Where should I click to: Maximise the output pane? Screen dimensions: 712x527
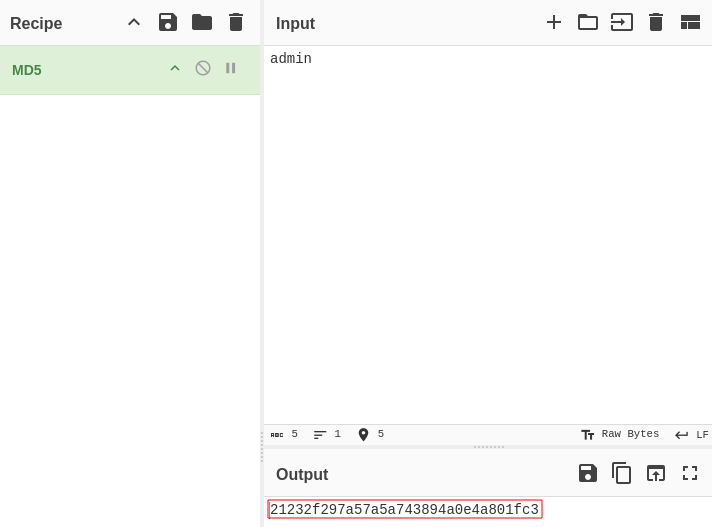tap(690, 473)
